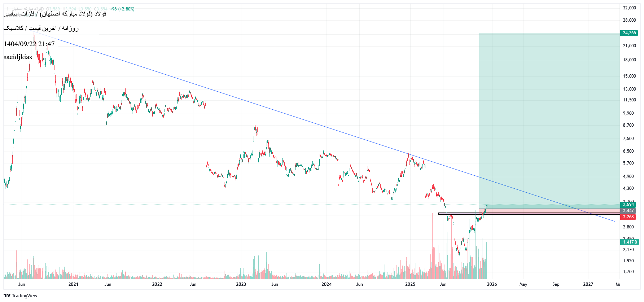Click the TradingView logo
The width and height of the screenshot is (644, 302).
click(x=21, y=296)
